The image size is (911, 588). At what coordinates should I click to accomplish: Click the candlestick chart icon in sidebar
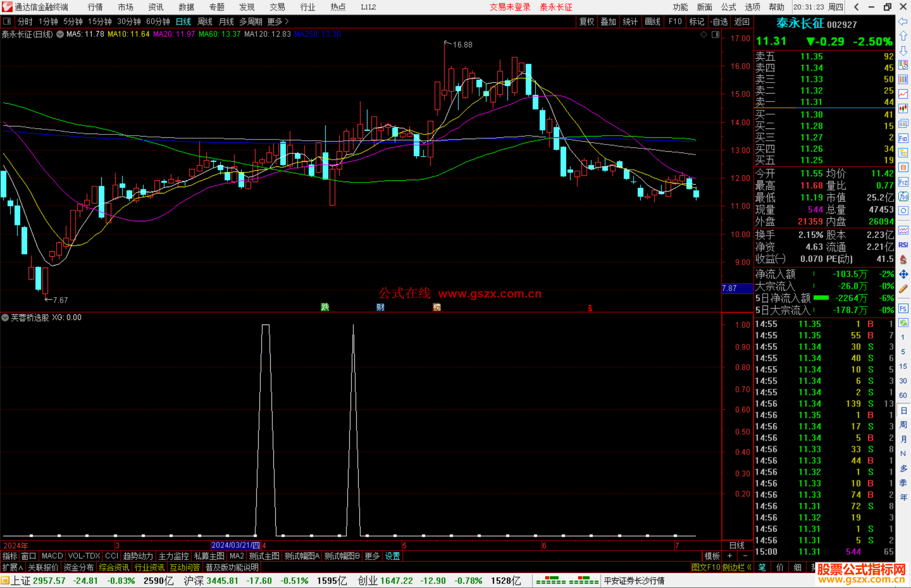click(903, 108)
